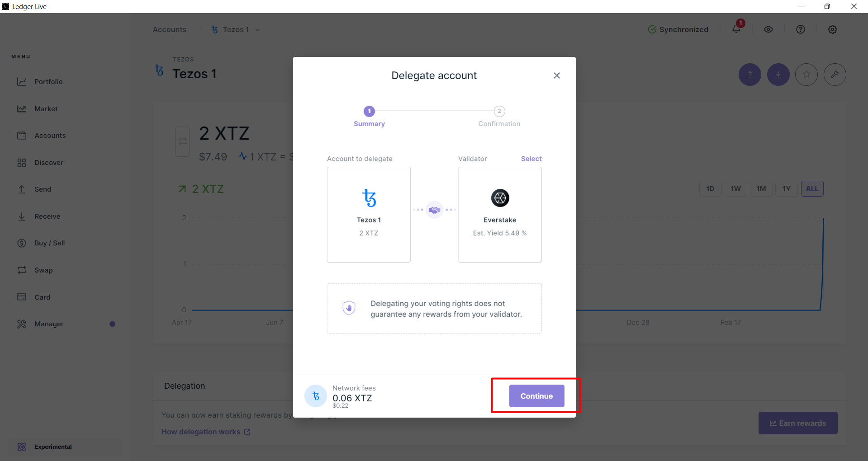
Task: Click the Receive download icon in sidebar
Action: click(22, 216)
